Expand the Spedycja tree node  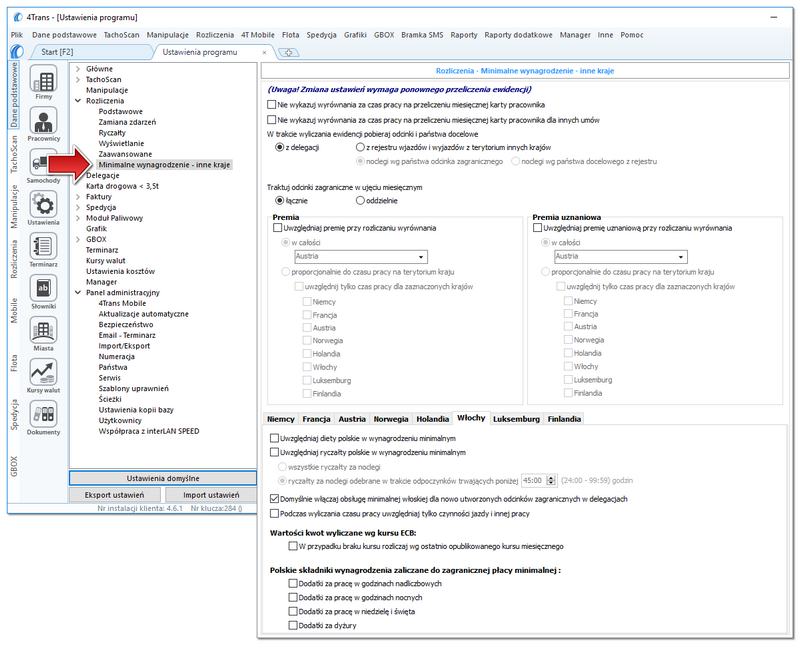tap(78, 208)
